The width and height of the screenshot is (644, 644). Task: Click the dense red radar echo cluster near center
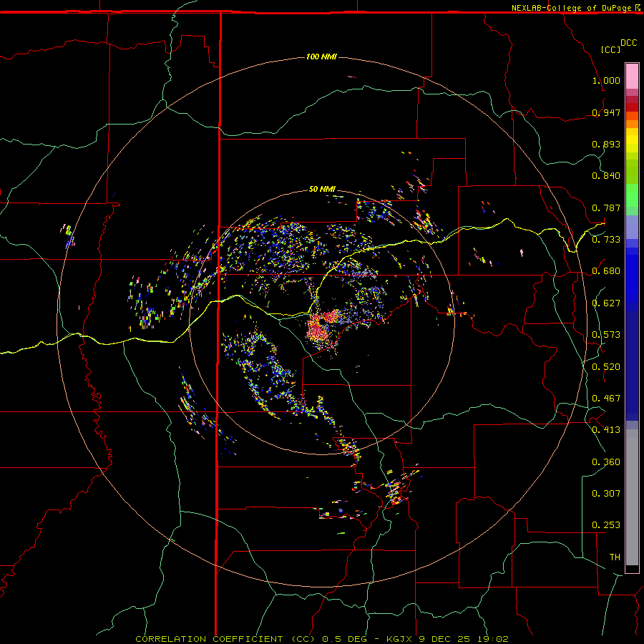tap(323, 324)
